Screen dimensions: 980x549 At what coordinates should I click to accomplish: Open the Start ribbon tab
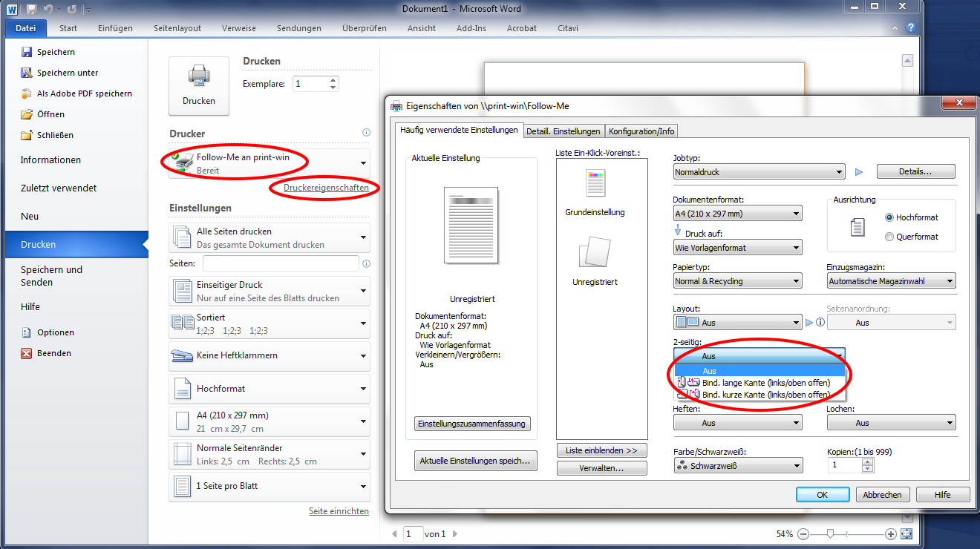click(x=68, y=28)
